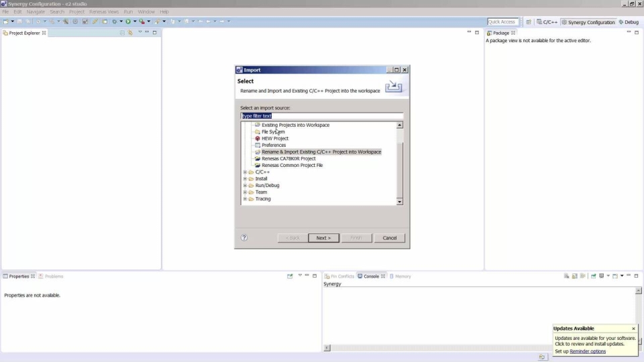Switch to the Debug perspective
This screenshot has width=644, height=362.
pos(629,22)
